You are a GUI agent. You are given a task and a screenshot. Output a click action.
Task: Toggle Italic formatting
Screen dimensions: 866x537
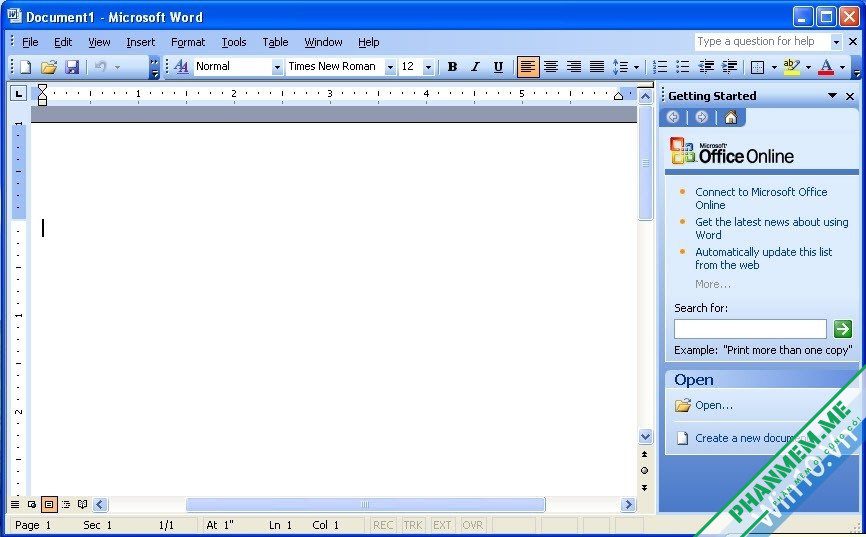coord(475,67)
